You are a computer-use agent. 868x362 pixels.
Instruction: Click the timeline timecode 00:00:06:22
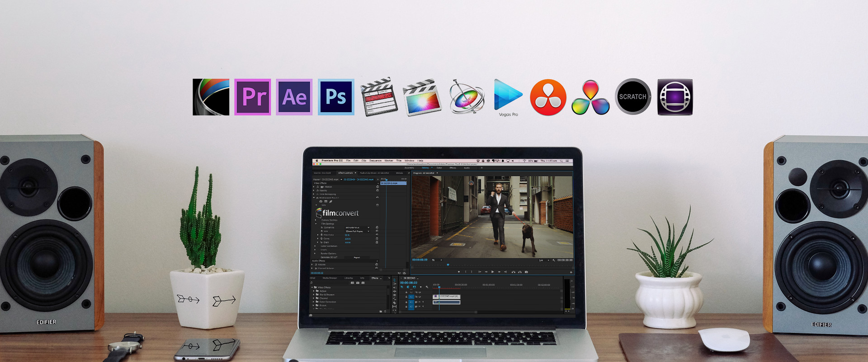pos(409,283)
